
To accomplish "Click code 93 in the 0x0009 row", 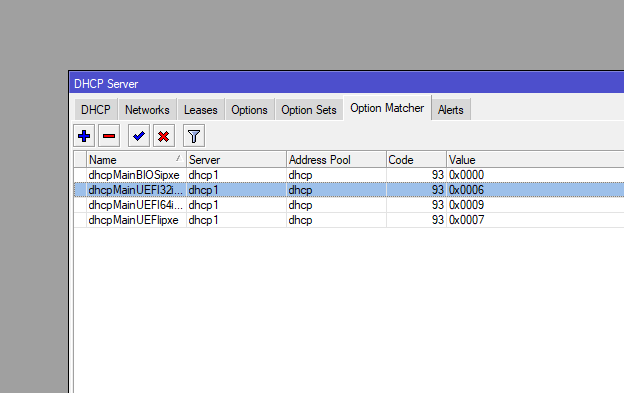I will pyautogui.click(x=416, y=205).
